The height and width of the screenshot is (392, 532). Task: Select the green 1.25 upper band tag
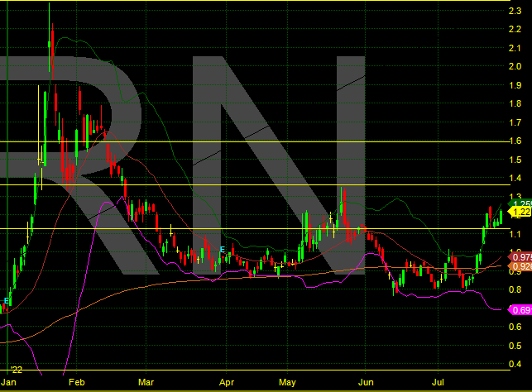[521, 204]
